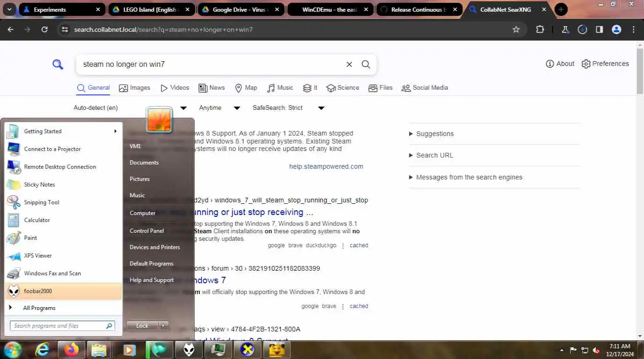Bookmark this page with star icon

coord(516,29)
